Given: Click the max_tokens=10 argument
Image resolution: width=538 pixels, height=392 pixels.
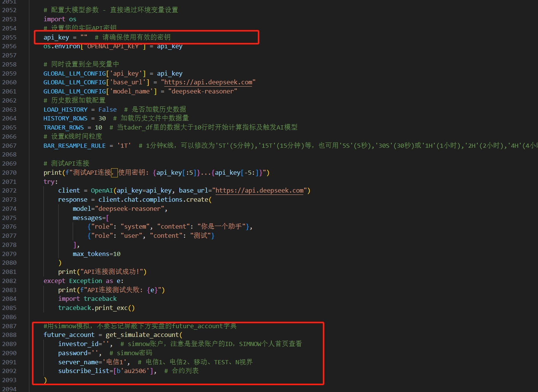Looking at the screenshot, I should (x=97, y=254).
